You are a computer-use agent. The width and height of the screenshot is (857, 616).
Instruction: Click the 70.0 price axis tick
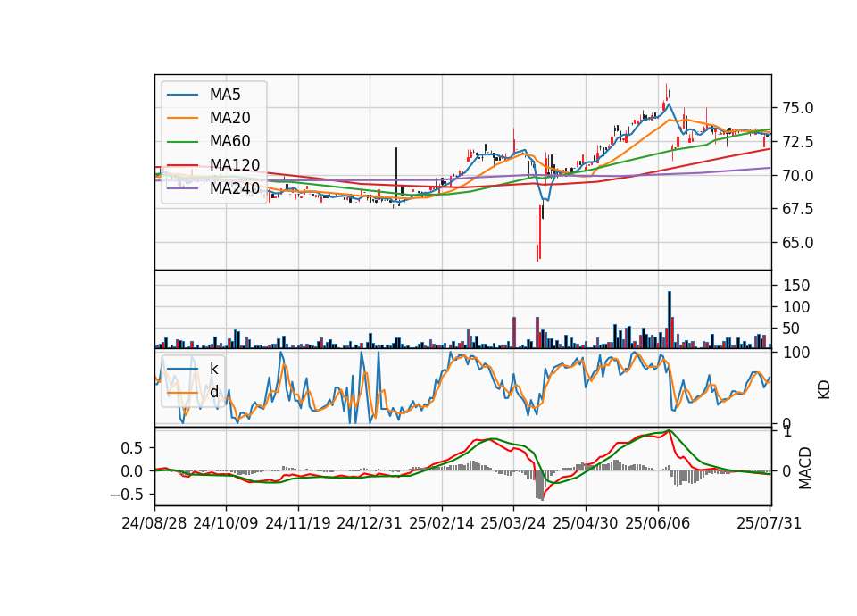[x=797, y=176]
